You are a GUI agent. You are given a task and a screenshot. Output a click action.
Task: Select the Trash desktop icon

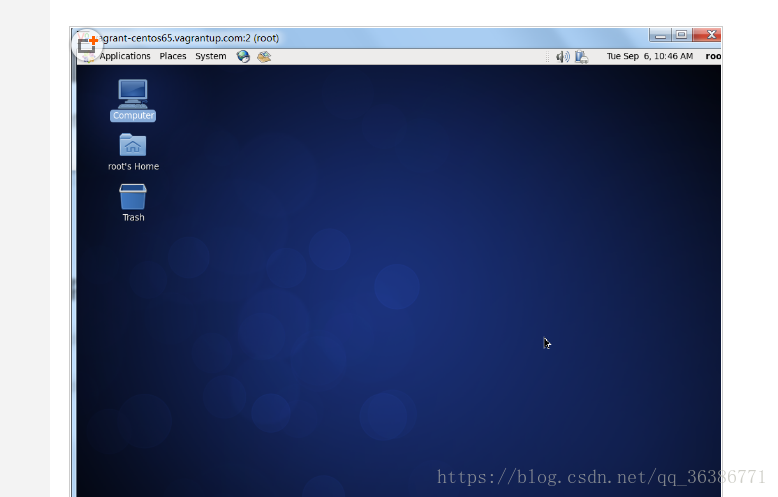132,197
